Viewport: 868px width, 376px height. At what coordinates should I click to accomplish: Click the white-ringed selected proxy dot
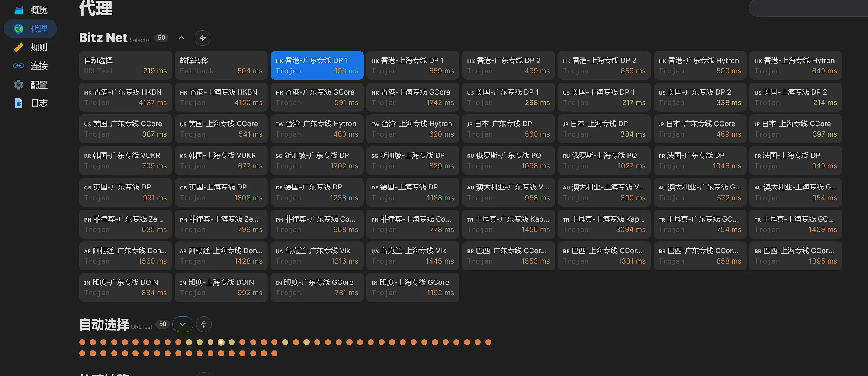click(x=221, y=342)
